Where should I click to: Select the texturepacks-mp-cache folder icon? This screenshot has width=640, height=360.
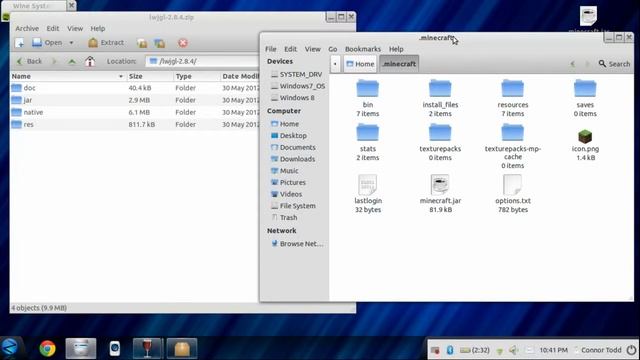pos(513,133)
